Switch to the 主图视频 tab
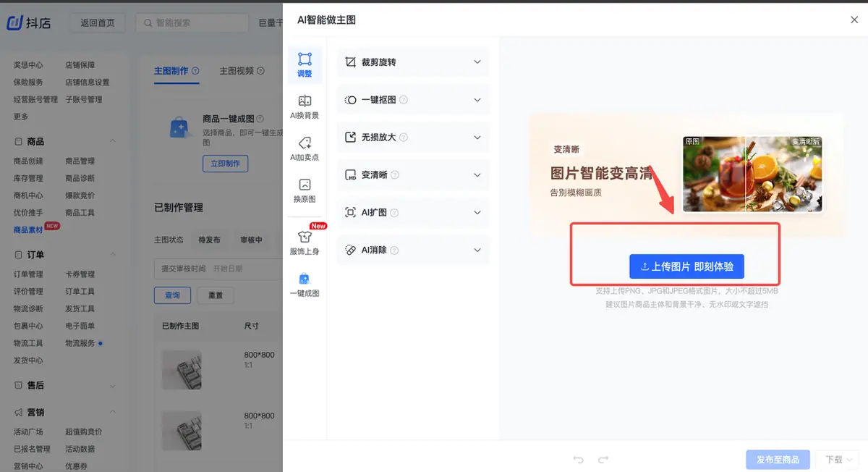The image size is (868, 472). pos(237,71)
